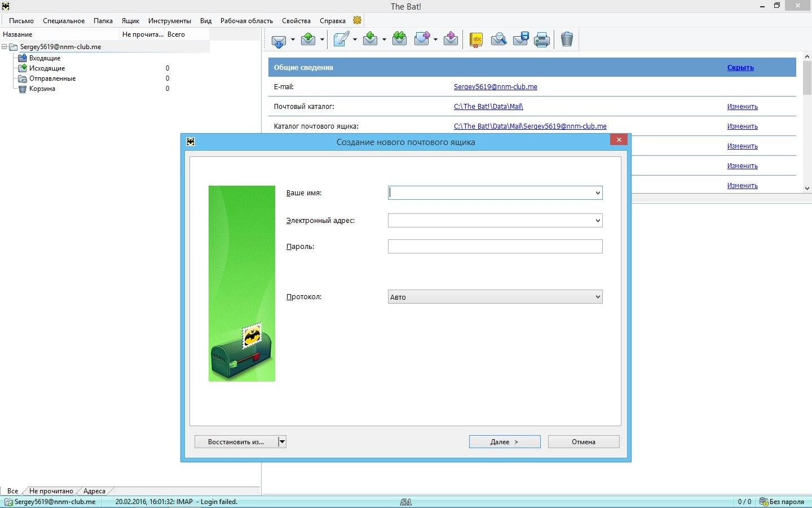
Task: Open the Forward dropdown arrow
Action: click(x=435, y=40)
